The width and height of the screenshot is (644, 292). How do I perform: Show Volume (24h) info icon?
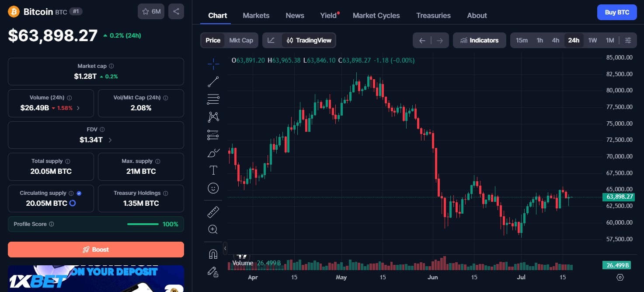pos(70,98)
